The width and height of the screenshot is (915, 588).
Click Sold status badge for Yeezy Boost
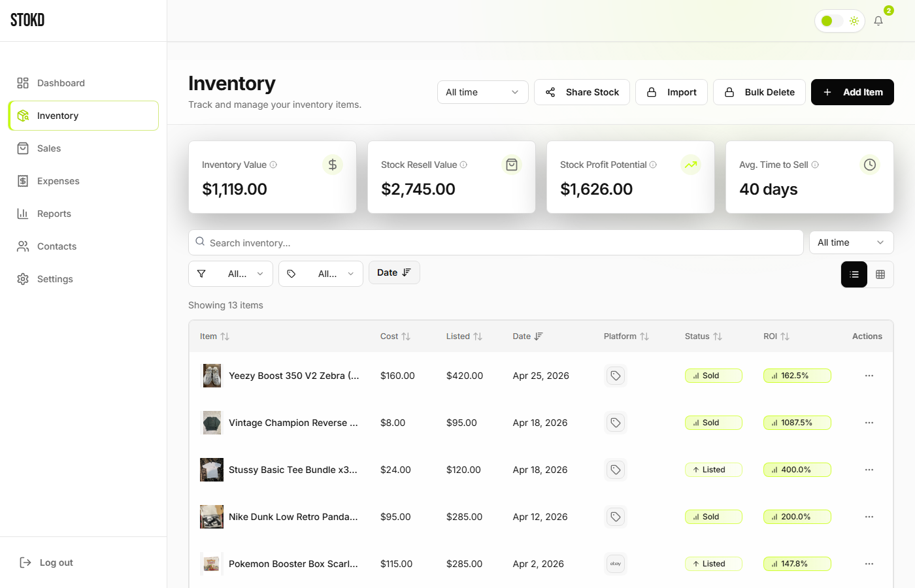[714, 376]
